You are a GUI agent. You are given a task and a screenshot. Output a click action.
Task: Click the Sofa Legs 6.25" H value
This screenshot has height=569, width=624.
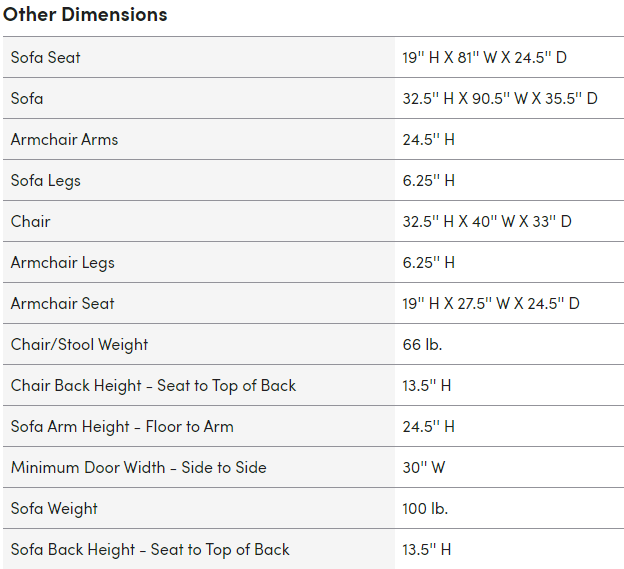429,181
